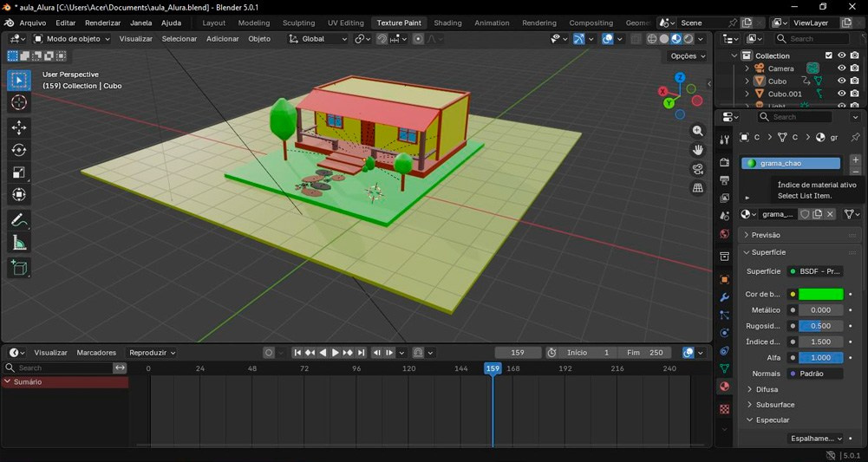Open the Texture properties tab

[725, 409]
